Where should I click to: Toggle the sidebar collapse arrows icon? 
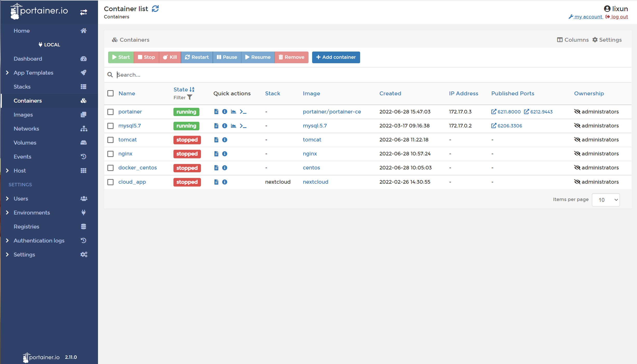point(83,12)
